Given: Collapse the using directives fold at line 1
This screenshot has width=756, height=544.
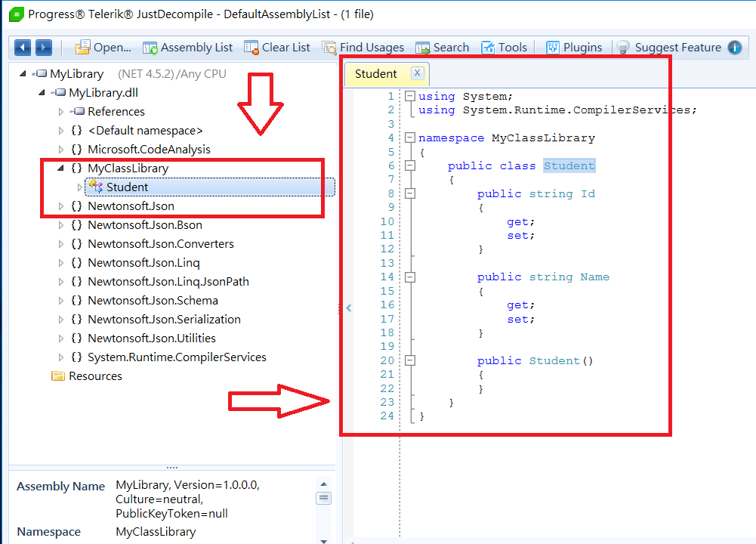Looking at the screenshot, I should click(x=410, y=96).
